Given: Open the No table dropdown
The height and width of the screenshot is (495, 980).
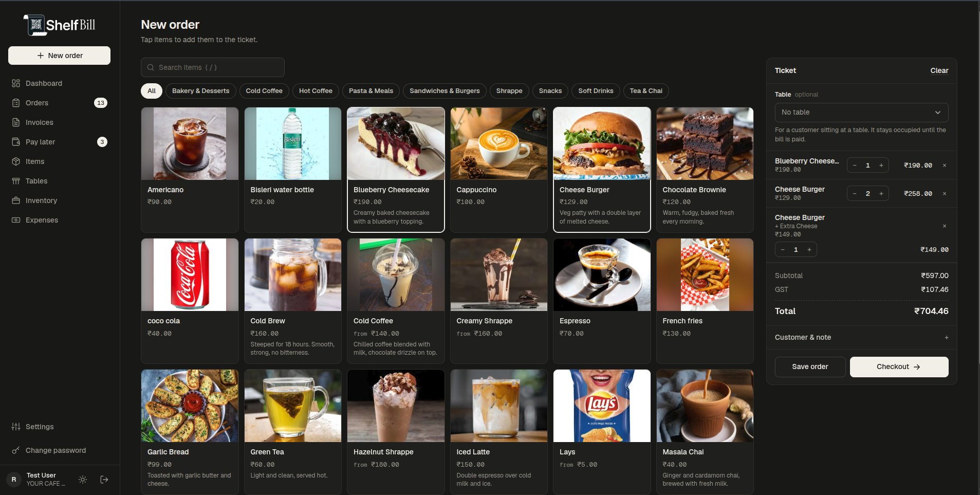Looking at the screenshot, I should (861, 112).
